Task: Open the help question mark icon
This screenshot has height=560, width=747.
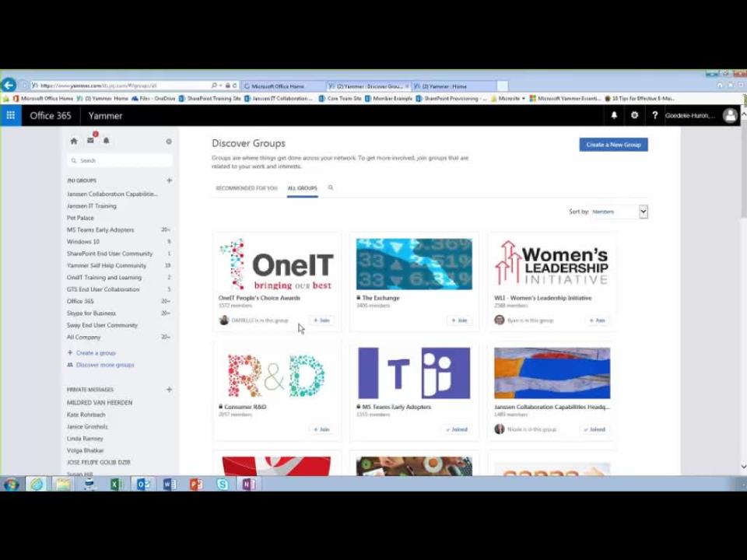Action: 654,115
